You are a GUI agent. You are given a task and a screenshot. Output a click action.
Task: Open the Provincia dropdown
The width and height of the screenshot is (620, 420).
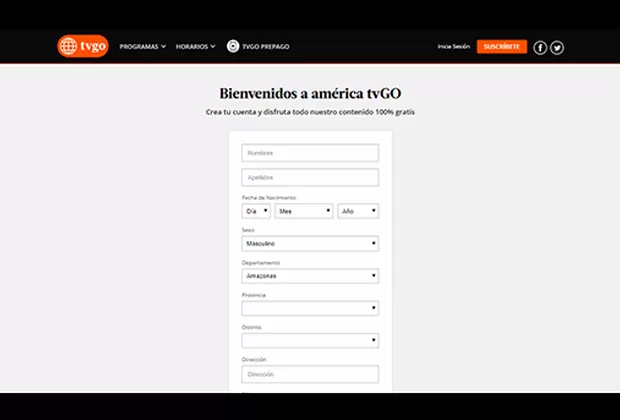tap(310, 308)
